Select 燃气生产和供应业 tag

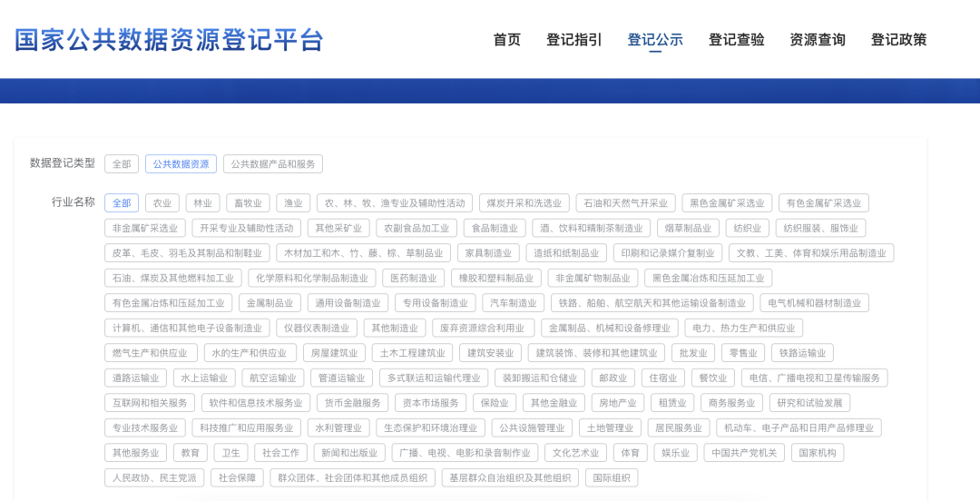pyautogui.click(x=151, y=353)
